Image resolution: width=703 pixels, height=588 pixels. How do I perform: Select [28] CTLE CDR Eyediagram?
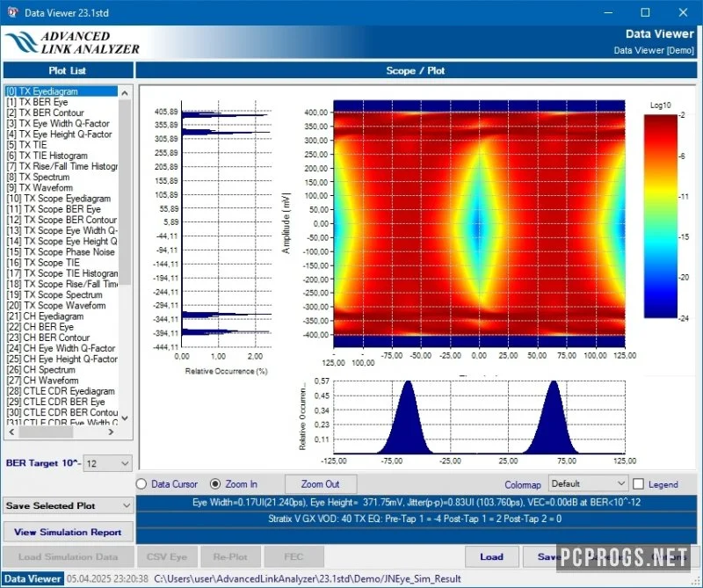tap(62, 391)
